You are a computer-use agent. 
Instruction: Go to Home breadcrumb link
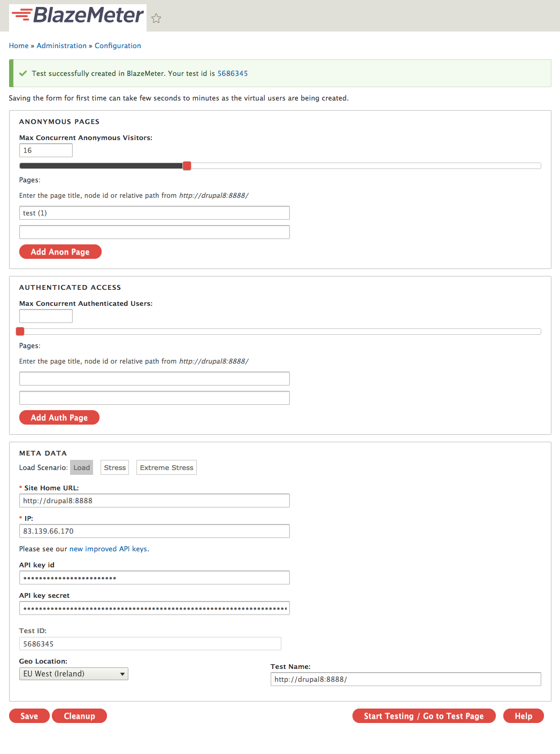tap(19, 46)
